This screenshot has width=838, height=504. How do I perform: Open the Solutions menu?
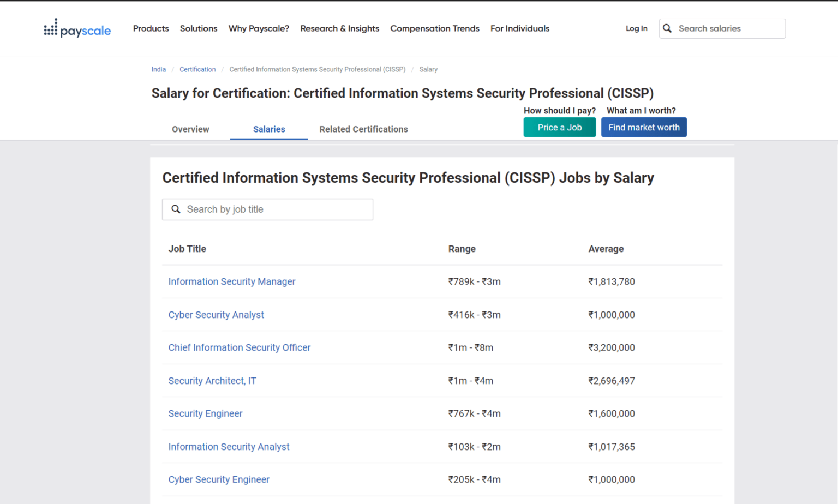click(199, 28)
